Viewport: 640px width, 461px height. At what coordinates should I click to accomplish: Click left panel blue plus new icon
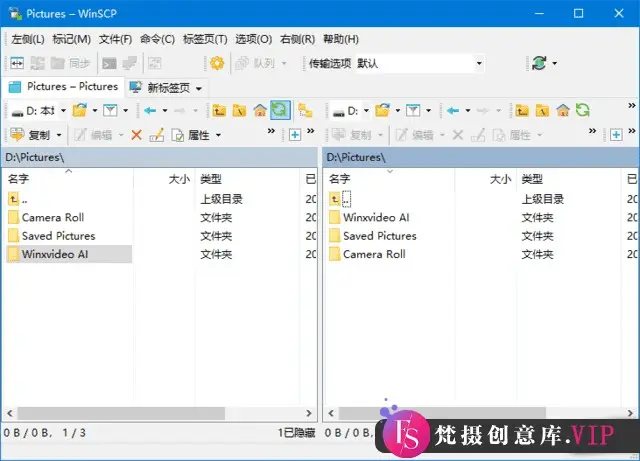295,135
